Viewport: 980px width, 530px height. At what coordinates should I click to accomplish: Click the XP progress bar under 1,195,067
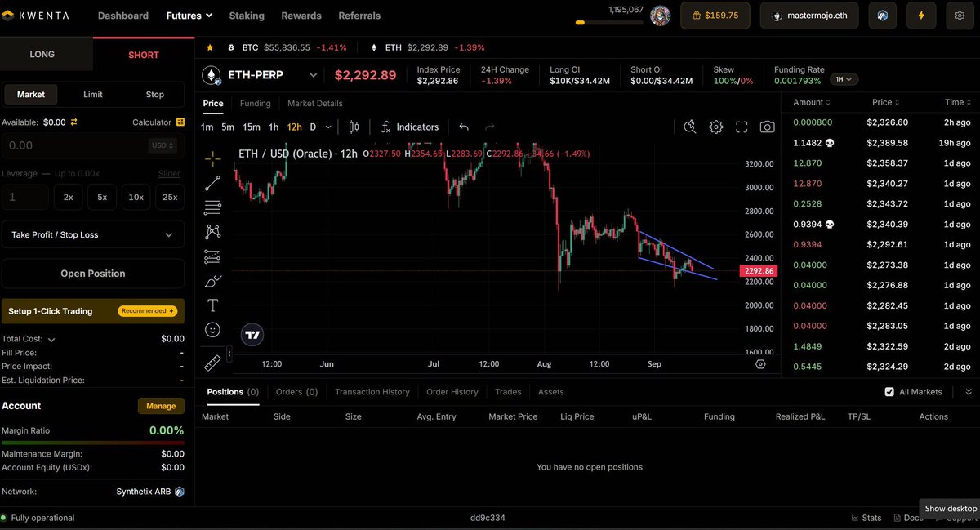coord(609,23)
